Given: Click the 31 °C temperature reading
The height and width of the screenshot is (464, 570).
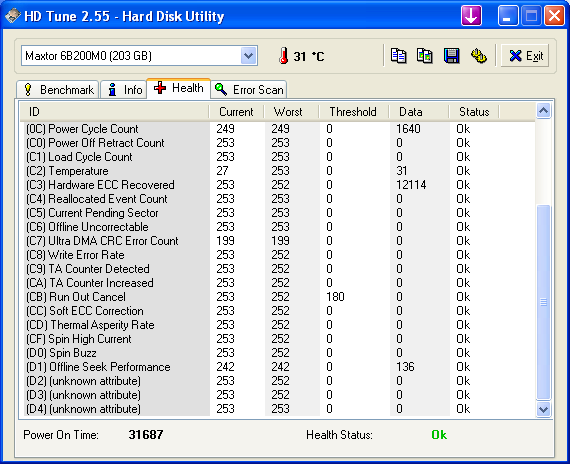Looking at the screenshot, I should [309, 56].
